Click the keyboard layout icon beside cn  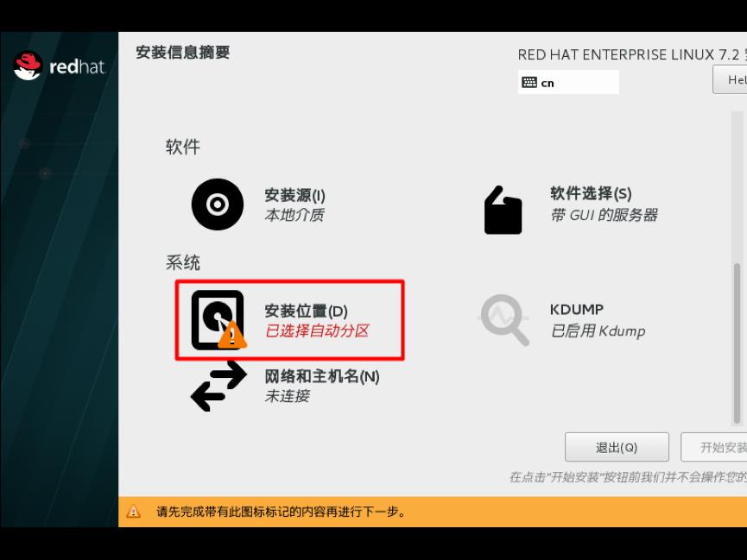coord(529,82)
